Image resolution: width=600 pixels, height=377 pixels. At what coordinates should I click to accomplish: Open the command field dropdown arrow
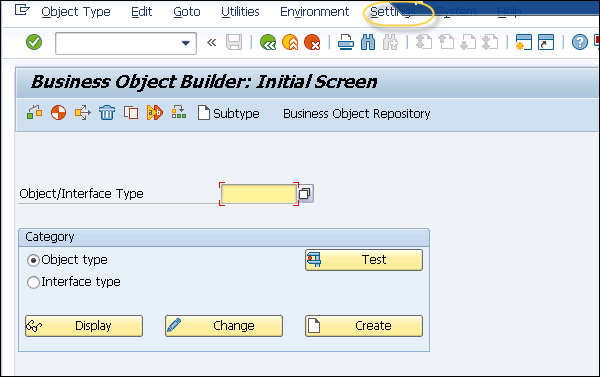click(x=186, y=43)
